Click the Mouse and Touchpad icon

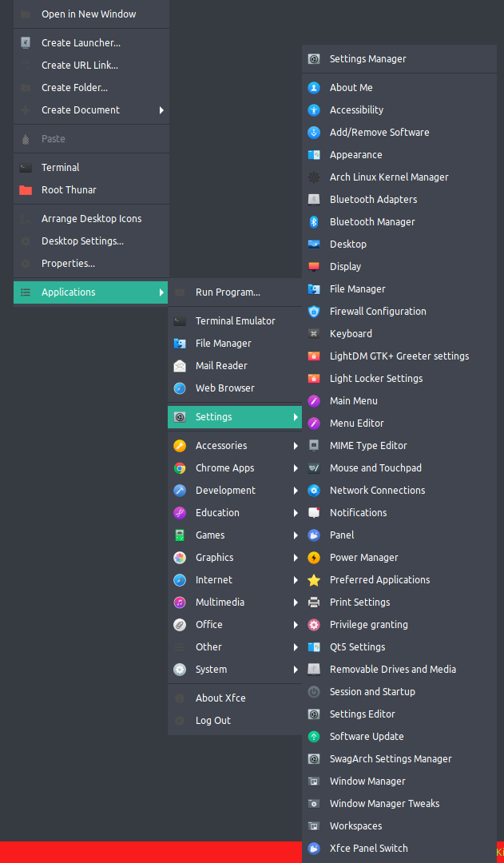pyautogui.click(x=314, y=467)
